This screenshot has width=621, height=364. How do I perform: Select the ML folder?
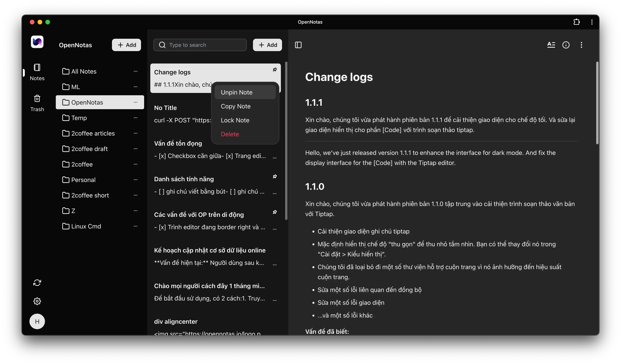click(100, 87)
